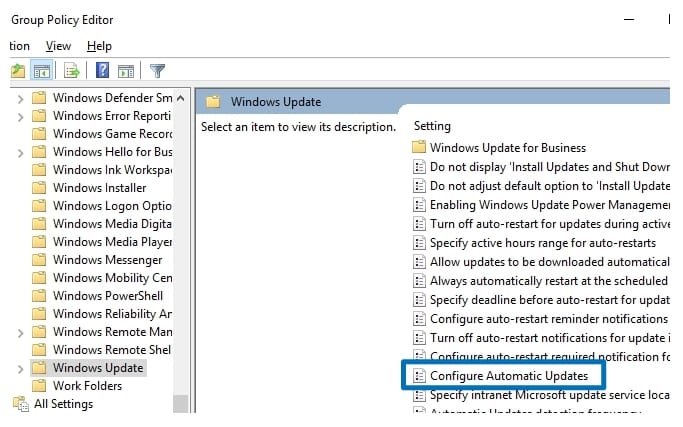
Task: Expand the Windows Hello for Business node
Action: tap(20, 153)
